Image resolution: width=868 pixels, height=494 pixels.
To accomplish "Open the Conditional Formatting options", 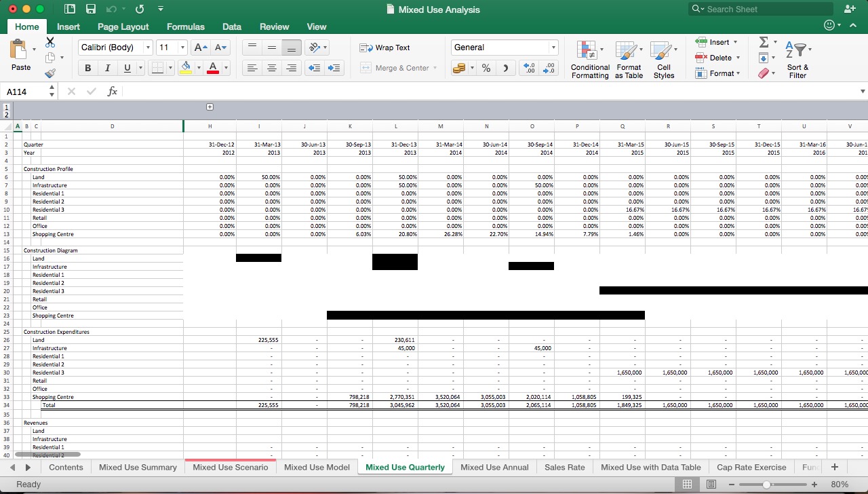I will 589,60.
